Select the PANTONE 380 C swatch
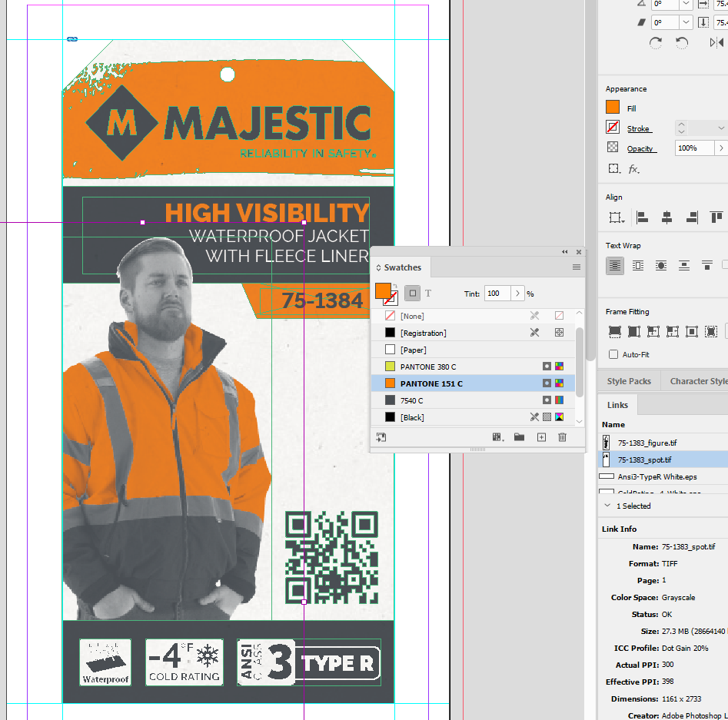Image resolution: width=728 pixels, height=720 pixels. point(473,367)
